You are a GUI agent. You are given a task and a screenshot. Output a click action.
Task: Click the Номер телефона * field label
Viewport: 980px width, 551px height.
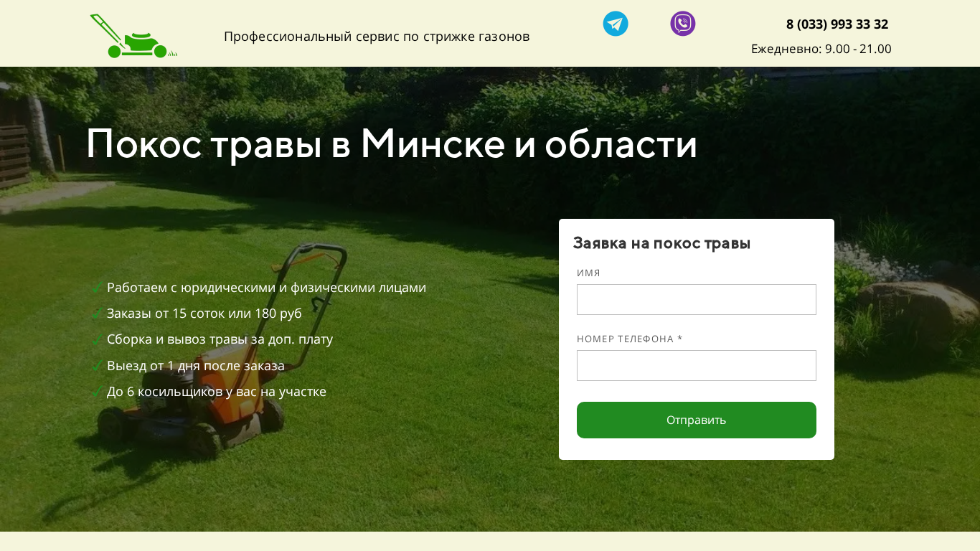click(629, 339)
